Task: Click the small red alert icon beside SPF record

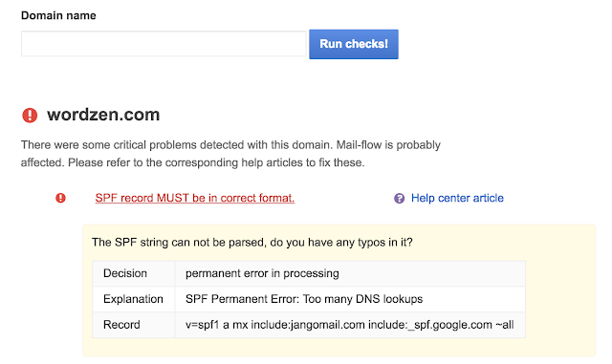Action: click(x=60, y=198)
